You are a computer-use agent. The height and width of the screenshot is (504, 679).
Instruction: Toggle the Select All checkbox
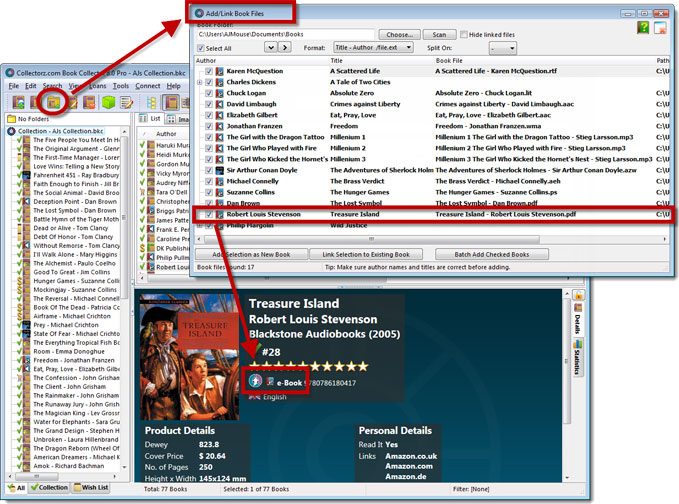coord(201,48)
